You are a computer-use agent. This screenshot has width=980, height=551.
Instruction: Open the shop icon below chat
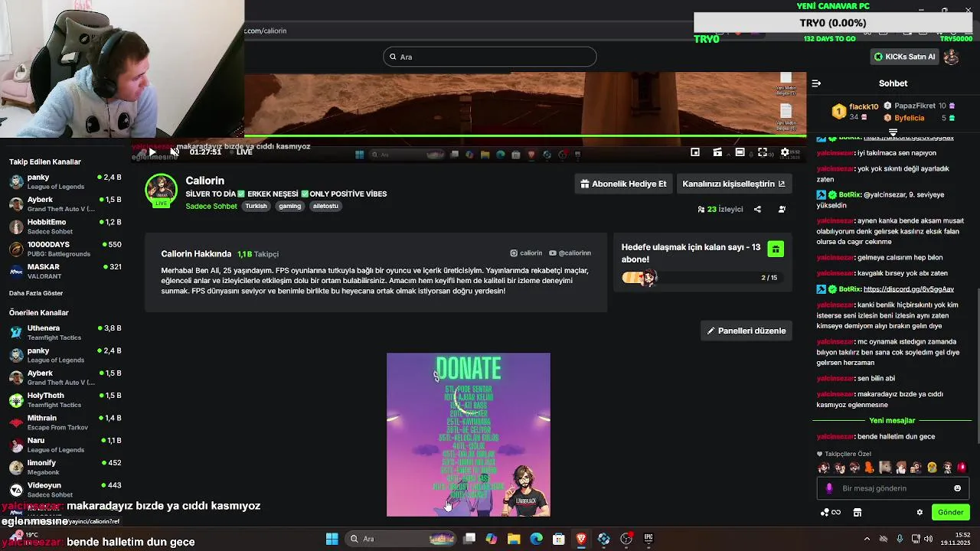(857, 512)
